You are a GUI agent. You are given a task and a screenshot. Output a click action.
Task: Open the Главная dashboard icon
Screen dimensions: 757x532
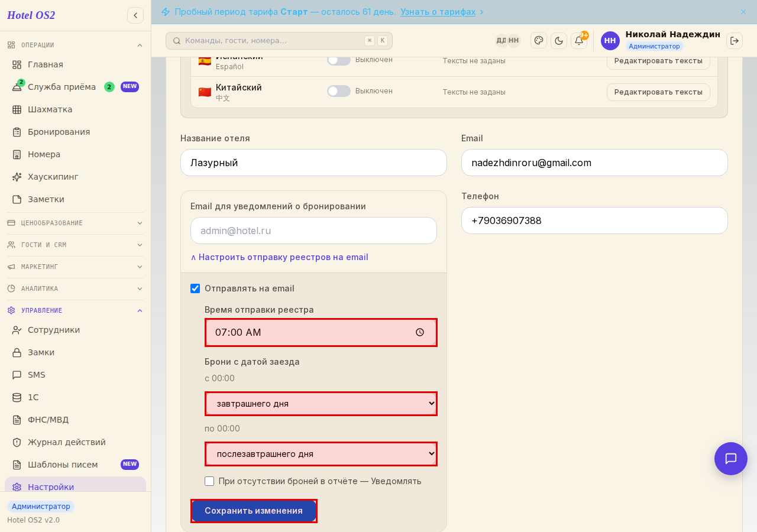point(17,64)
